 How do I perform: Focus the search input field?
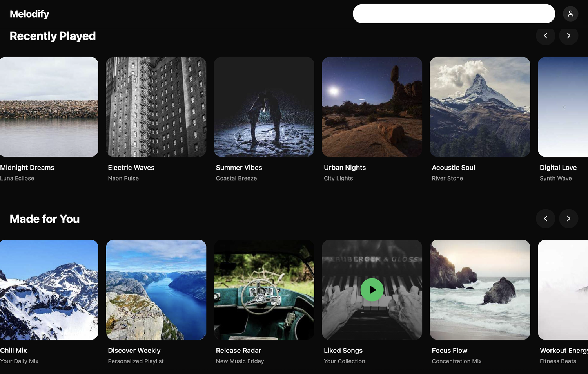[454, 14]
